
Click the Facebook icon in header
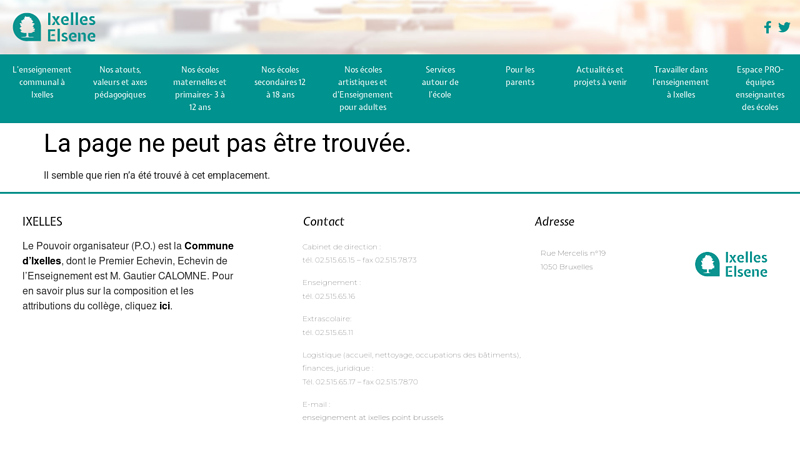[x=767, y=28]
